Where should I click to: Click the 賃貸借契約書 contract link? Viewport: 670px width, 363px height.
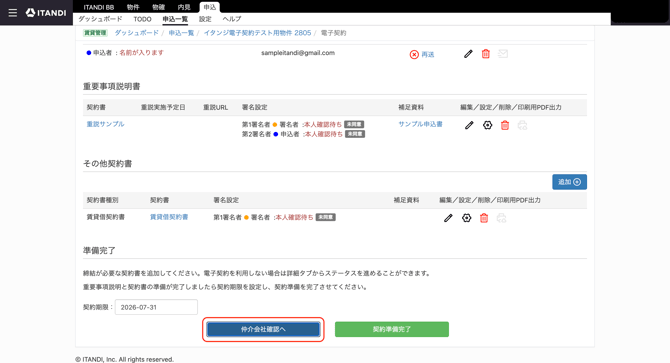click(169, 217)
